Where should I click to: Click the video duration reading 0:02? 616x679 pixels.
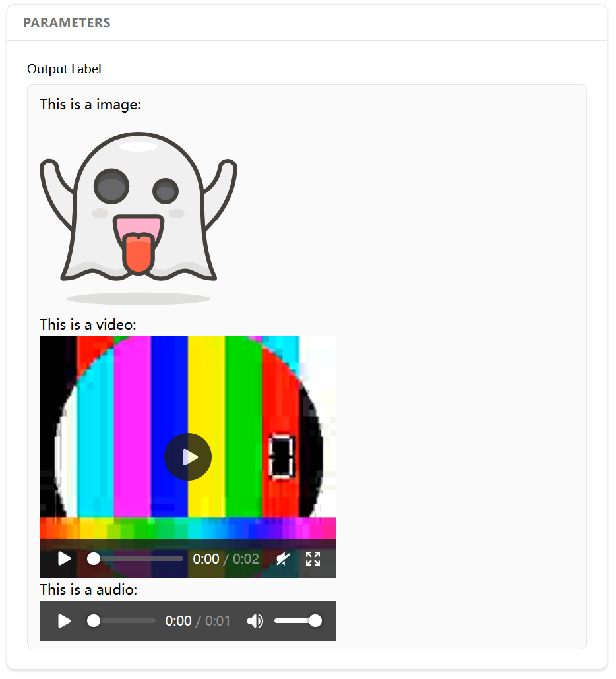[246, 559]
